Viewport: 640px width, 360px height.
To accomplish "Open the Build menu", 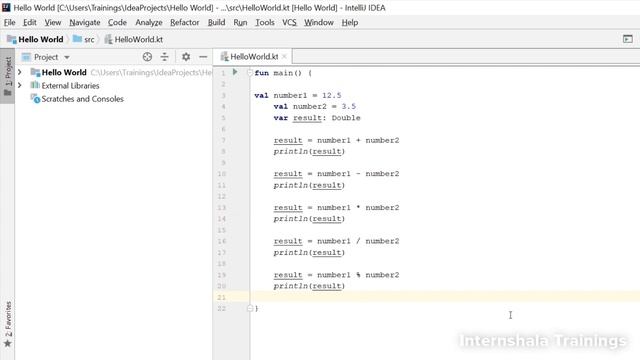I will pyautogui.click(x=216, y=22).
